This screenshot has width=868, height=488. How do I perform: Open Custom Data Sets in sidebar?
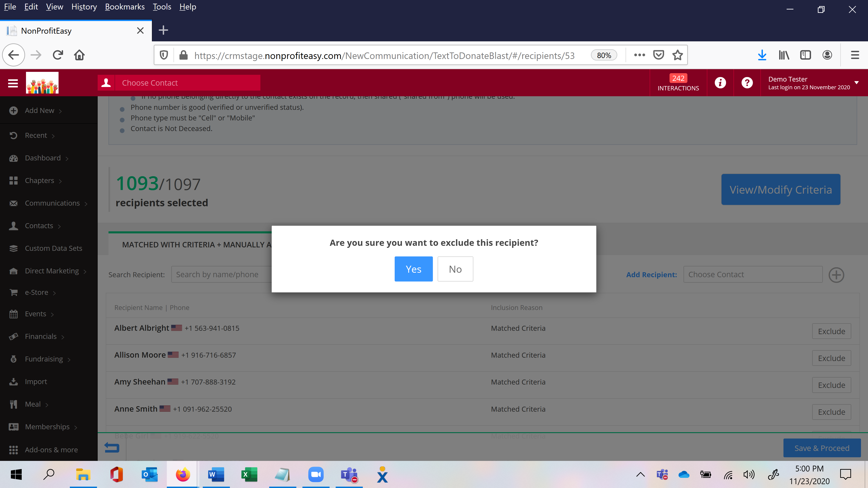pos(53,248)
